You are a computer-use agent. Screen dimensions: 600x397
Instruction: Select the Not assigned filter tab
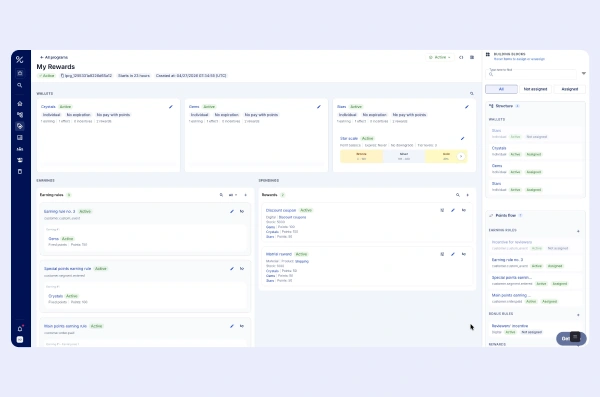tap(535, 89)
